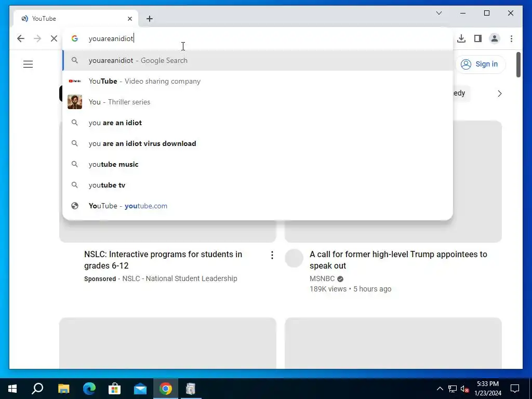
Task: Click the YouTube Sign in button
Action: point(480,64)
